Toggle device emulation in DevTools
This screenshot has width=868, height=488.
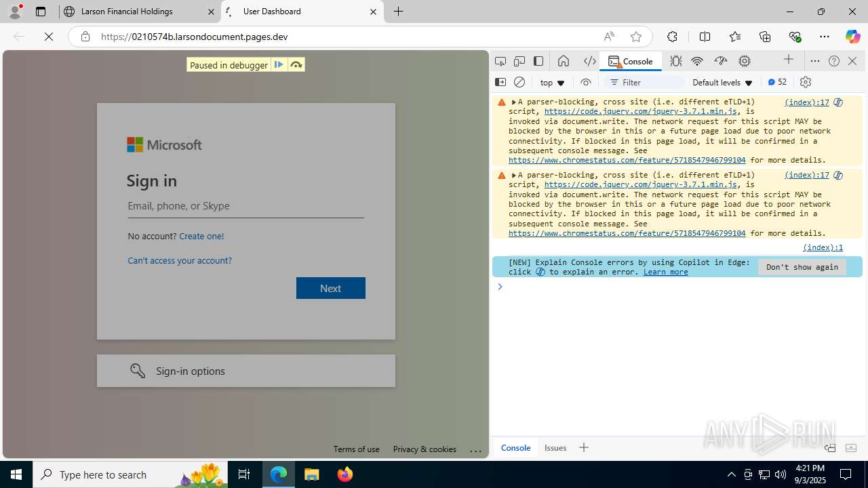[x=519, y=61]
